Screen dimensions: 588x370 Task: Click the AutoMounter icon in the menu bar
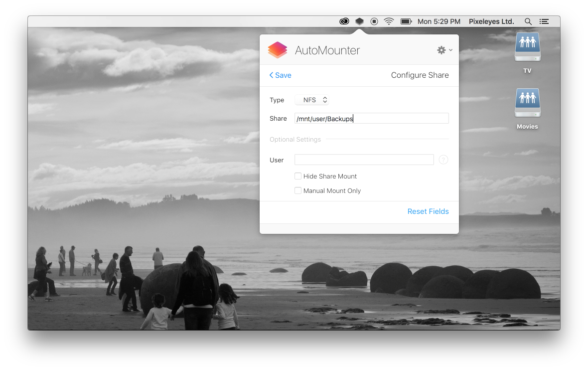pyautogui.click(x=360, y=21)
